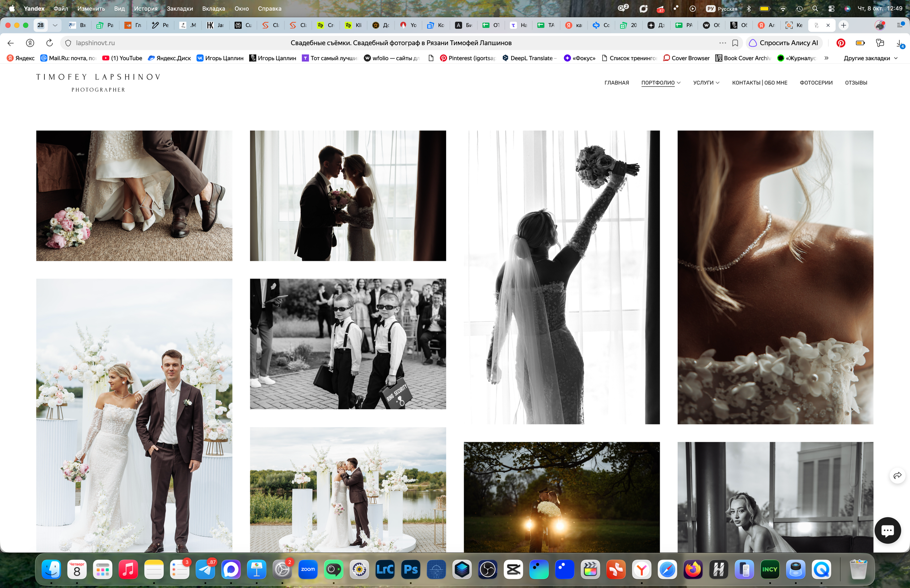This screenshot has height=588, width=910.
Task: Show hidden bookmarks with double chevron
Action: [826, 58]
